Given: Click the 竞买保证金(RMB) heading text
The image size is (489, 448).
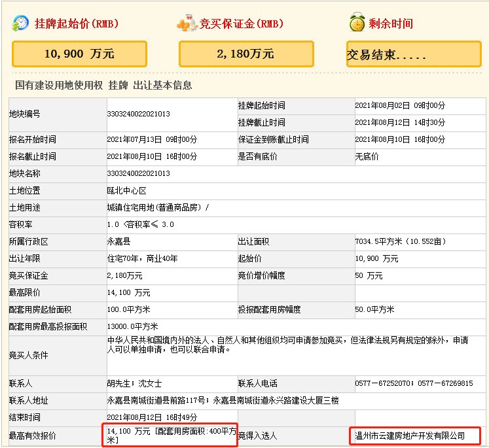Looking at the screenshot, I should click(x=242, y=24).
